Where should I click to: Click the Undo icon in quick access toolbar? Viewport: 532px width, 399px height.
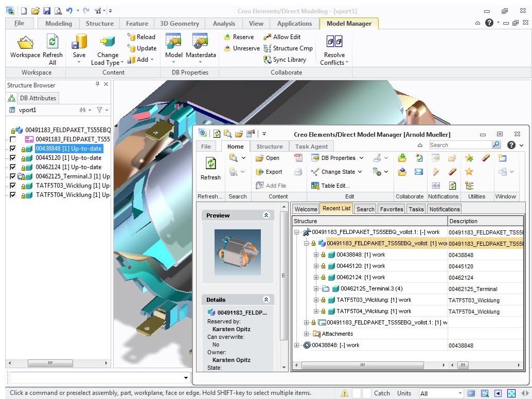point(69,11)
